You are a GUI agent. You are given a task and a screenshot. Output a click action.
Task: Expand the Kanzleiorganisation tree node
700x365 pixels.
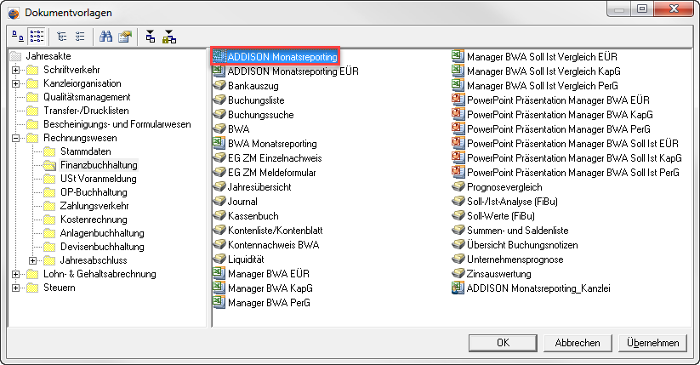tap(16, 83)
